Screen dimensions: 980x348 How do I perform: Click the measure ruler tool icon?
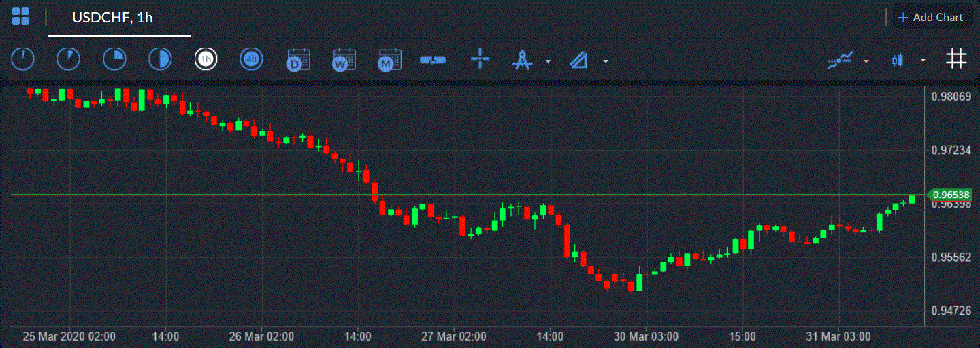pyautogui.click(x=432, y=60)
